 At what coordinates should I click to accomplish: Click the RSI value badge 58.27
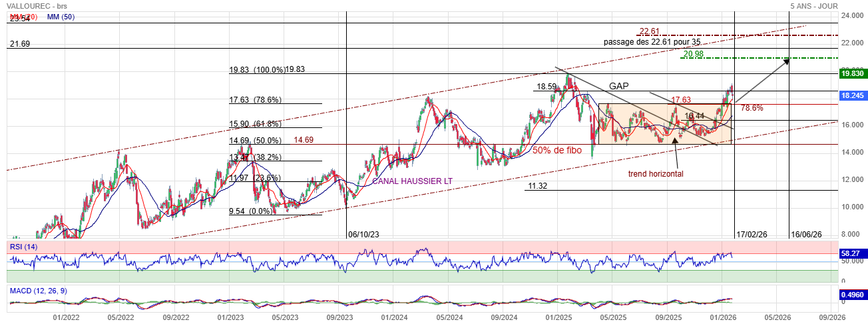tap(852, 254)
